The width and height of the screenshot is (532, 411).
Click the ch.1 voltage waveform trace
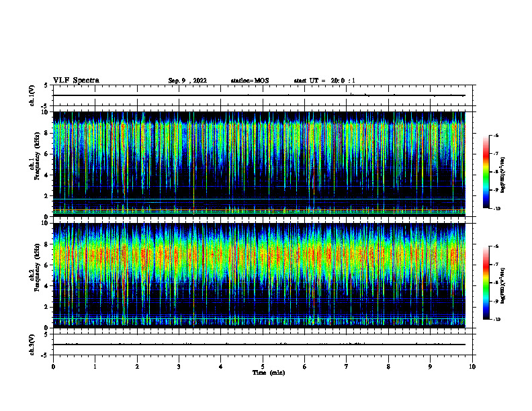(x=259, y=95)
